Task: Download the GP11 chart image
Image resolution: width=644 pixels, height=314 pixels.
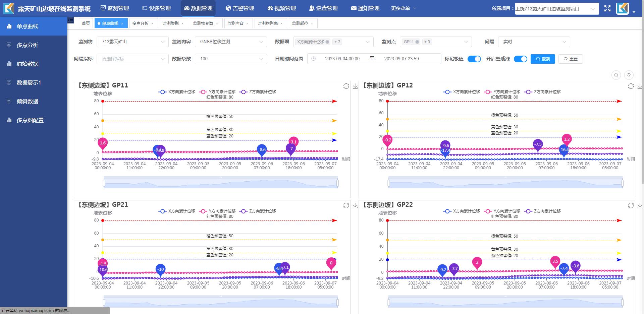Action: click(355, 86)
